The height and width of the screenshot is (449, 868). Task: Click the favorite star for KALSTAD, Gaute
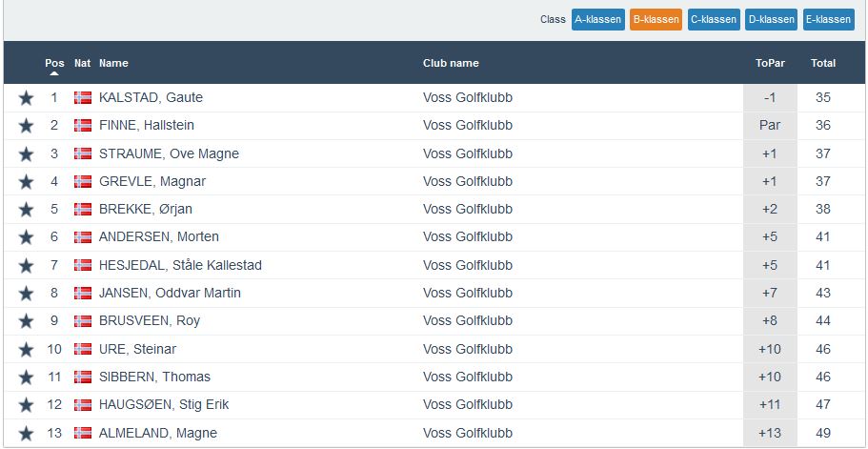(26, 97)
